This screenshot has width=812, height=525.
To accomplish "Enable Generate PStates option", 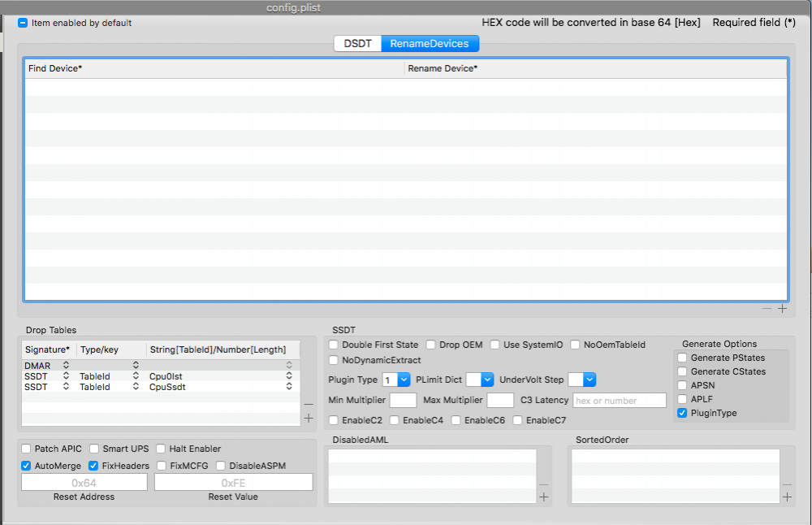I will (682, 358).
